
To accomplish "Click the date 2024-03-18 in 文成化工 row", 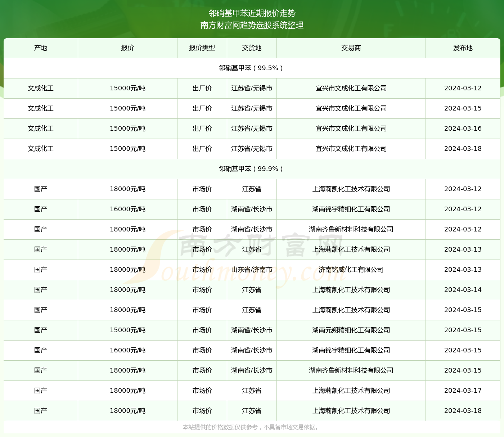I will coord(463,149).
